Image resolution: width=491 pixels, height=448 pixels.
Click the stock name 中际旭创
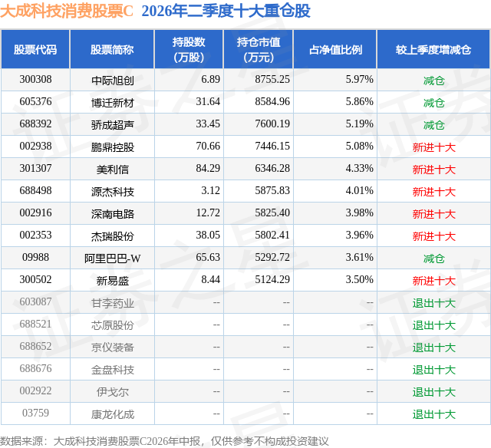click(113, 81)
